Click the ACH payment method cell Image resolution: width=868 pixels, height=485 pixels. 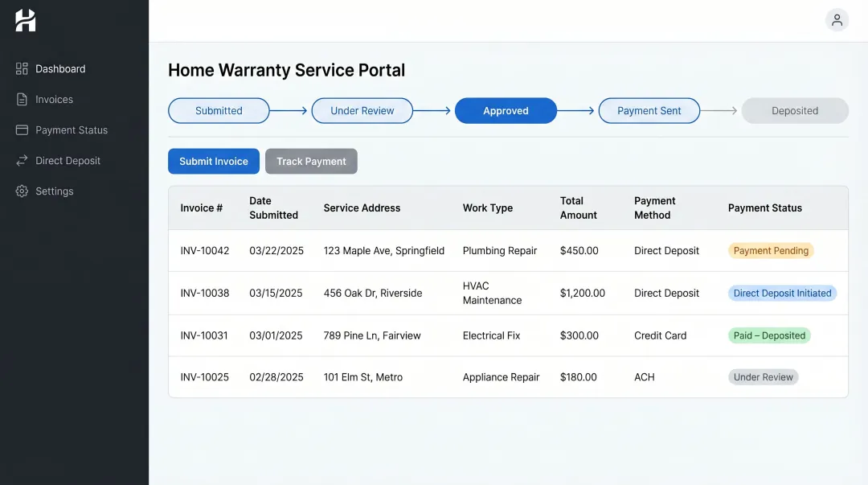[x=645, y=377]
